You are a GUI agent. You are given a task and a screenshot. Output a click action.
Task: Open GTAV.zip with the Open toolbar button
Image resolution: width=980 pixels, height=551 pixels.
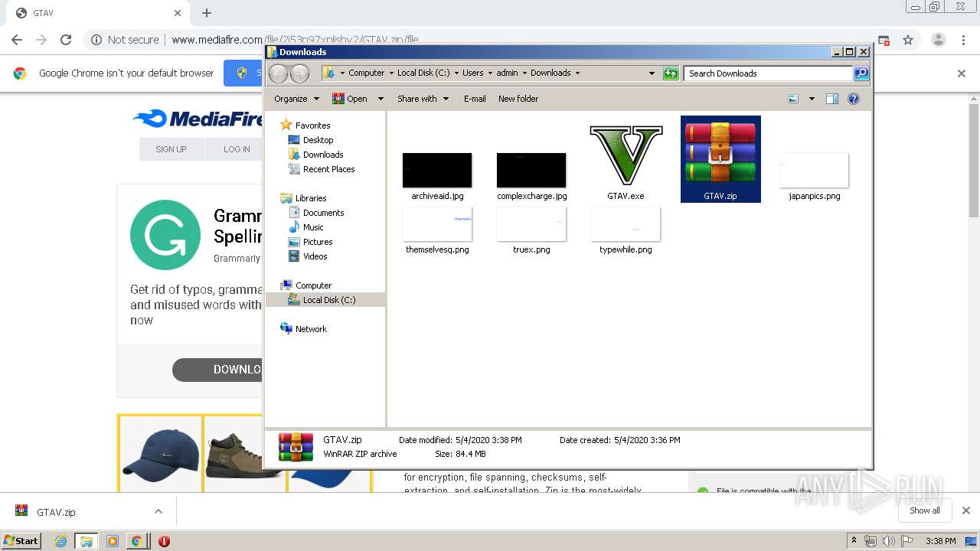[x=350, y=99]
